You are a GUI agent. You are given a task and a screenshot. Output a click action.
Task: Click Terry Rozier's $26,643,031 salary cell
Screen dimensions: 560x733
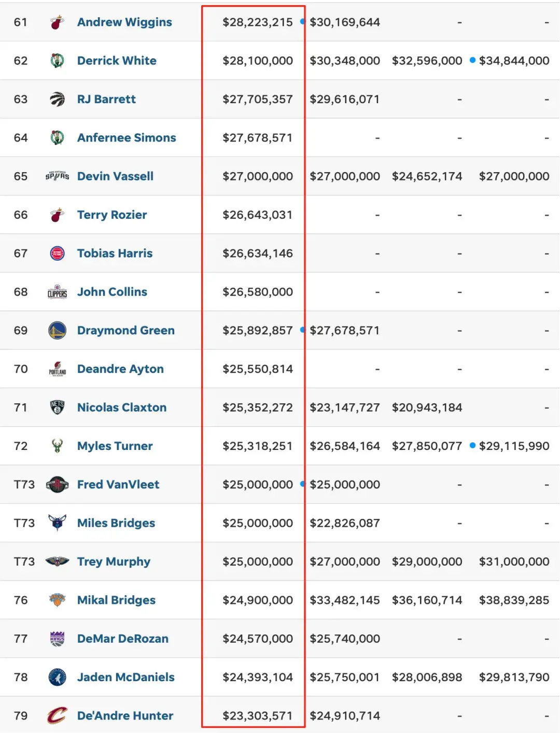pos(258,215)
